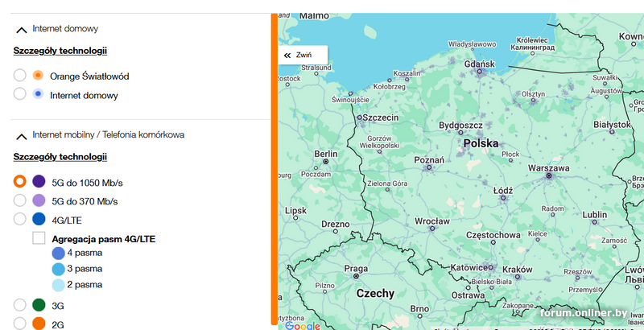The height and width of the screenshot is (330, 644).
Task: Click the Lublin label on map
Action: [594, 215]
